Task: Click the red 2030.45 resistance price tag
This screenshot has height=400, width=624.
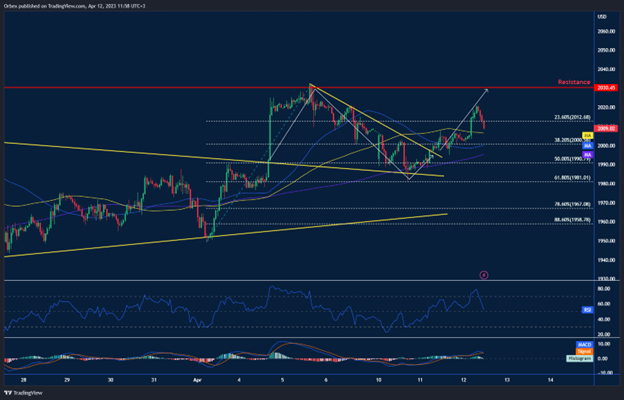Action: [x=604, y=88]
